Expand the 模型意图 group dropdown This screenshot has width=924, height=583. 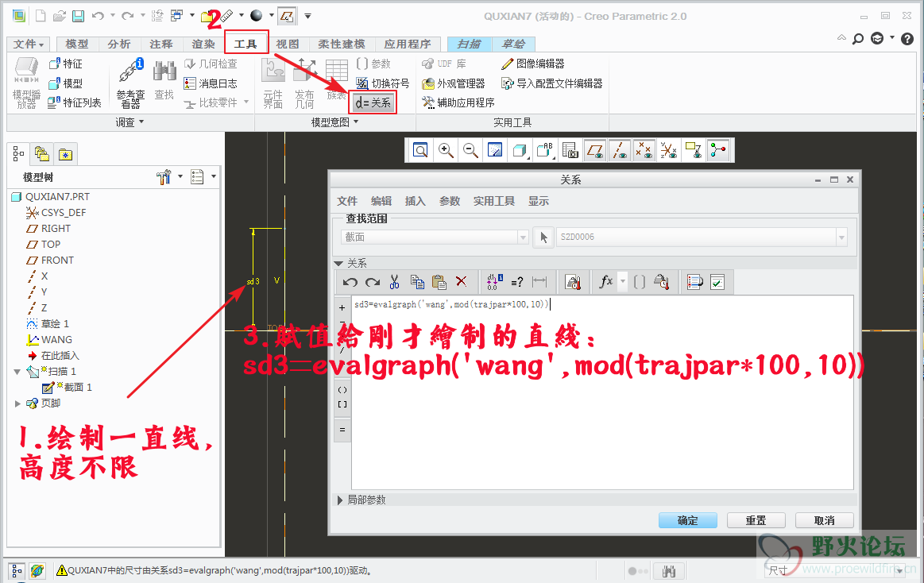(334, 122)
